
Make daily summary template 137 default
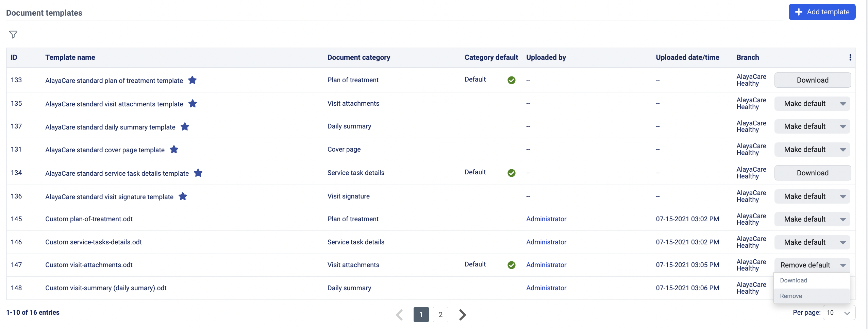point(804,126)
